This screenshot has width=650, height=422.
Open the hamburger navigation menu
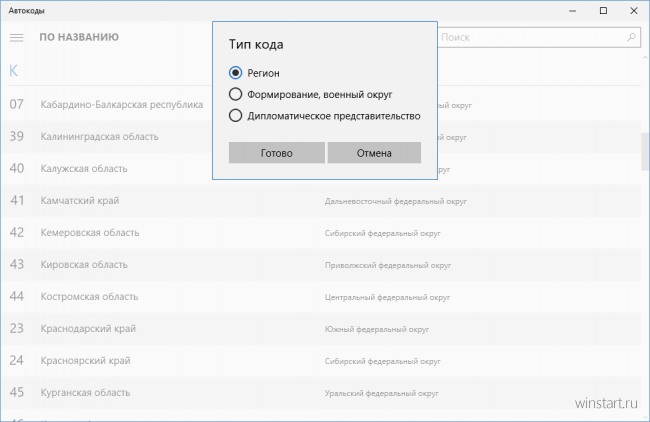point(17,38)
